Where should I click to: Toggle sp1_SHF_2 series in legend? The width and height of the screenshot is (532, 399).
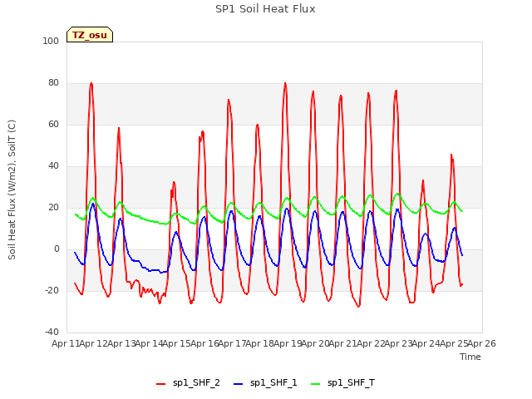pos(188,383)
